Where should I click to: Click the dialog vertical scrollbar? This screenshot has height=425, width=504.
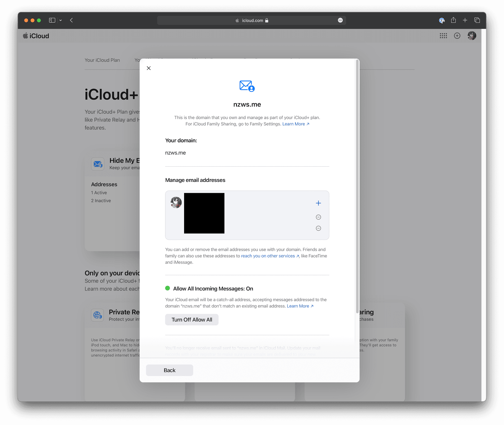pos(357,187)
